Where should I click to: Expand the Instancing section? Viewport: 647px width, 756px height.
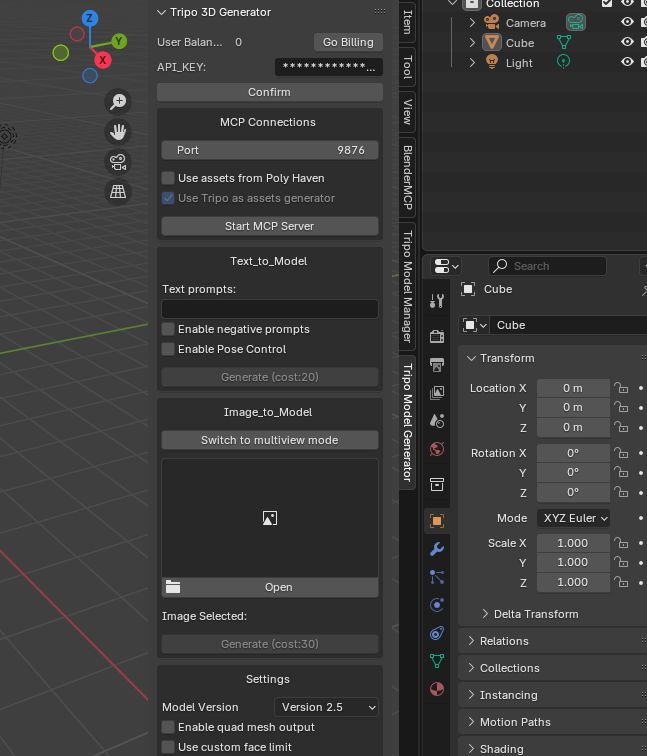(472, 695)
